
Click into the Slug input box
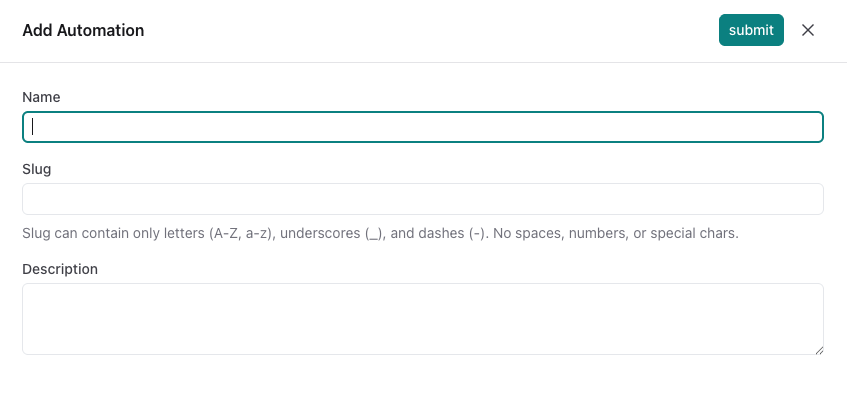(x=422, y=199)
